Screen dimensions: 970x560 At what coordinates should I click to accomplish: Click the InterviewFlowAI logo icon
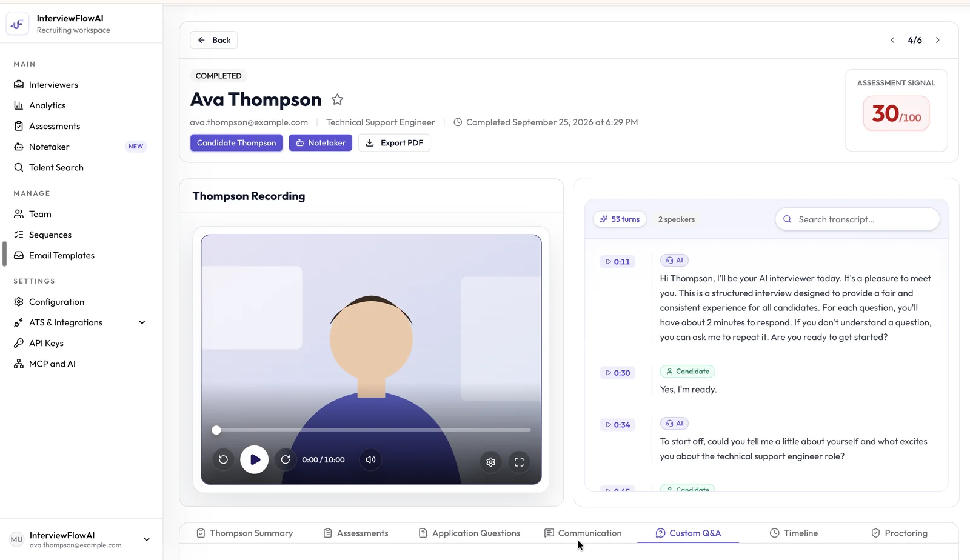(x=17, y=24)
